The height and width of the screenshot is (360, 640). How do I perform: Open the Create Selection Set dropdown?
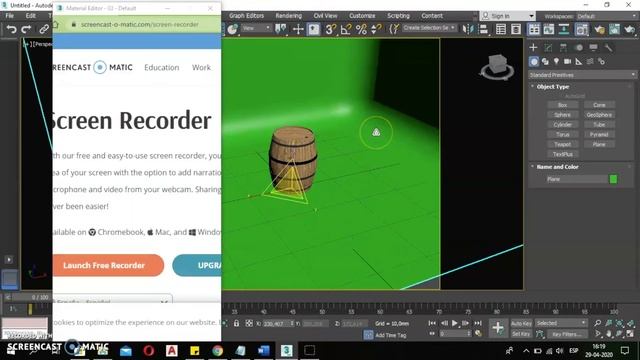pyautogui.click(x=429, y=28)
